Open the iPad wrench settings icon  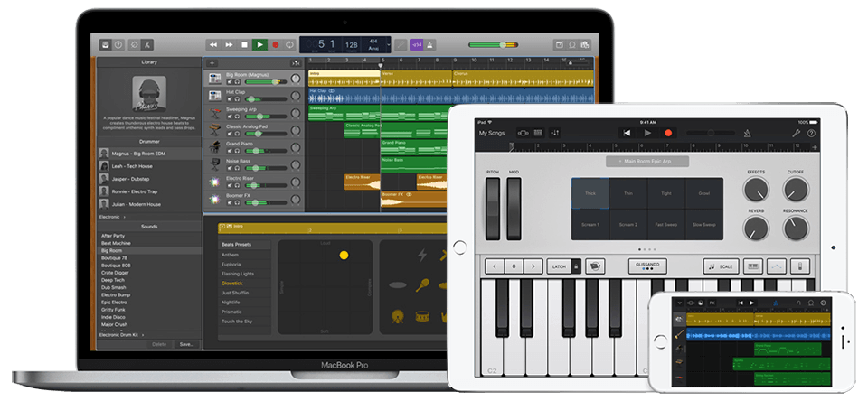[x=796, y=133]
